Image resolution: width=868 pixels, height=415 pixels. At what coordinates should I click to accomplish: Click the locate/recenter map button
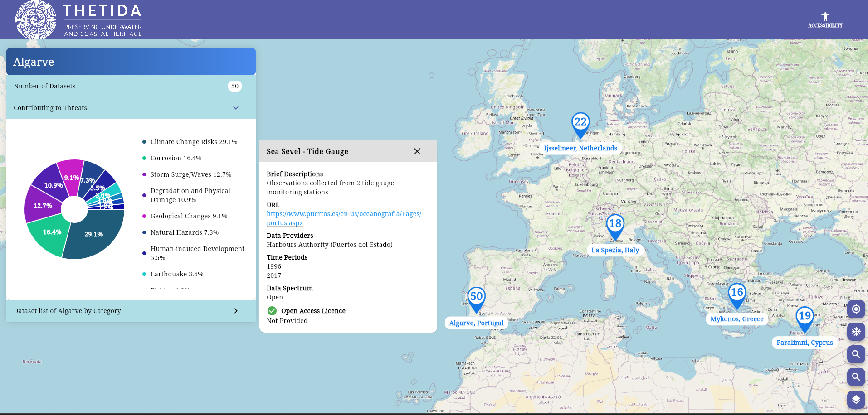click(x=856, y=309)
